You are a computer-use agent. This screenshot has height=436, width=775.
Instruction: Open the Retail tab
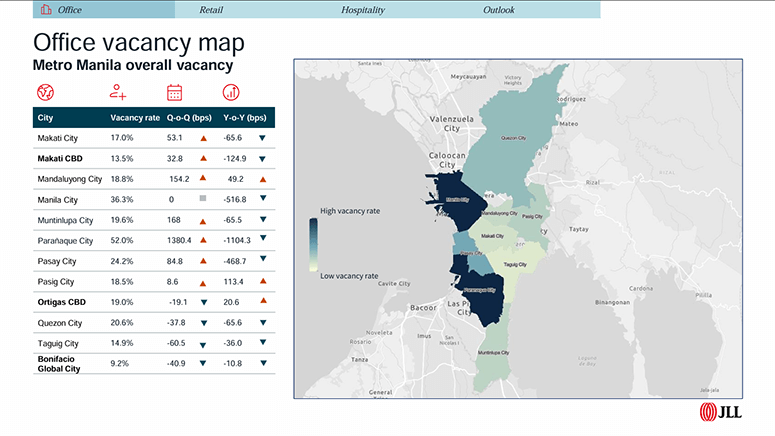211,10
